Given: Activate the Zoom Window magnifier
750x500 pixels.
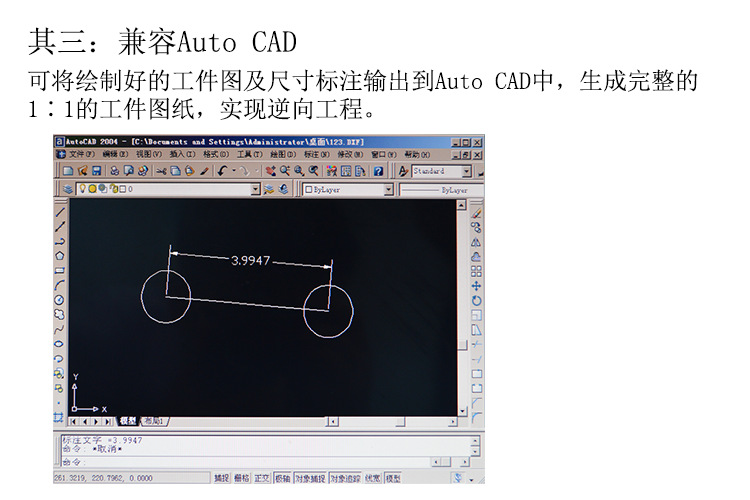Looking at the screenshot, I should click(299, 171).
